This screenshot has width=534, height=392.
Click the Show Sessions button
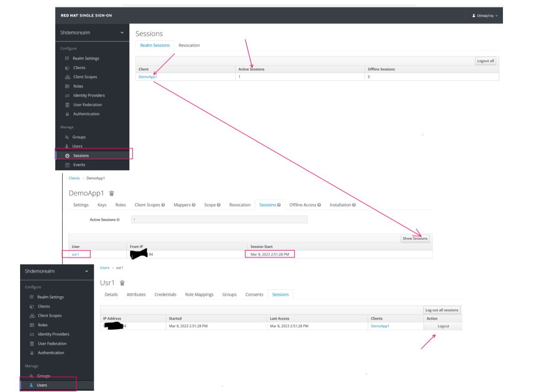pos(415,238)
